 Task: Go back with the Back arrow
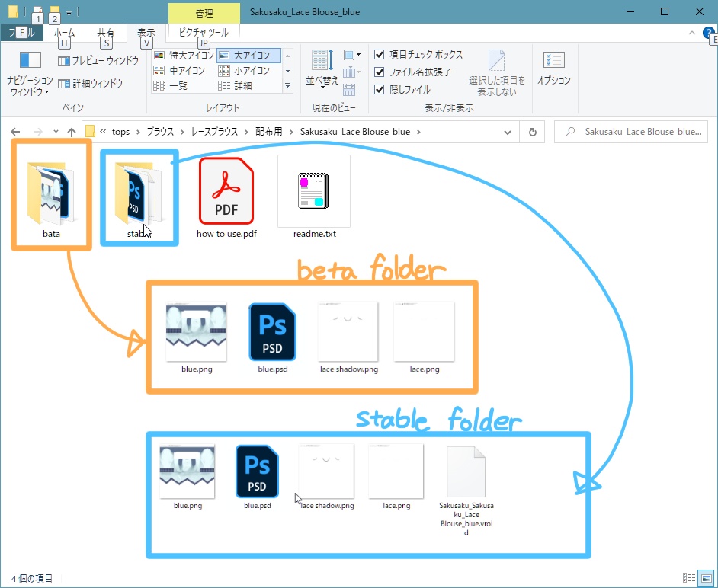pyautogui.click(x=15, y=132)
